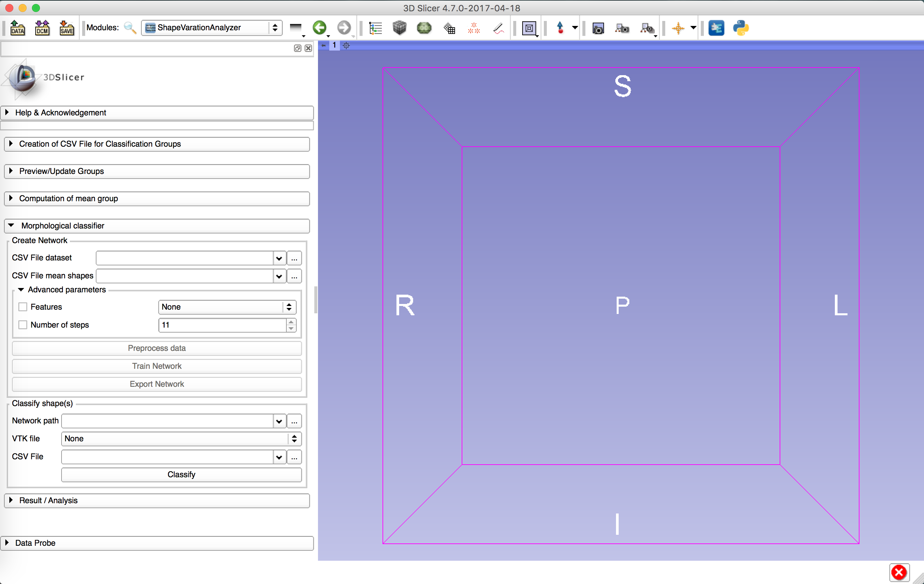This screenshot has width=924, height=584.
Task: Go back with green arrow icon
Action: [319, 28]
